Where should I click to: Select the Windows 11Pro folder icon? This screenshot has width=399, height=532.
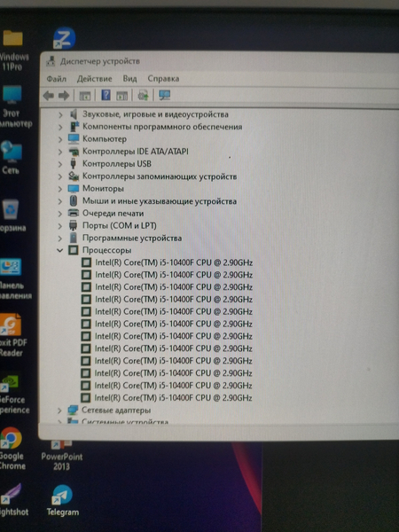(13, 51)
